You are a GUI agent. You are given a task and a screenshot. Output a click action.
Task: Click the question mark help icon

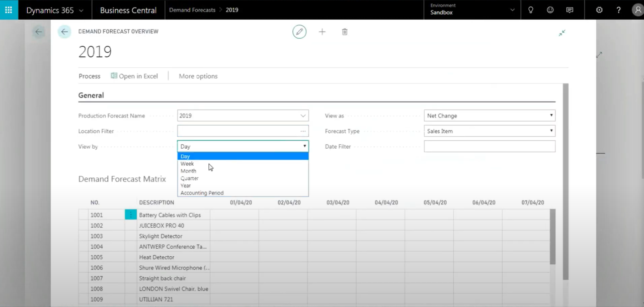tap(618, 10)
